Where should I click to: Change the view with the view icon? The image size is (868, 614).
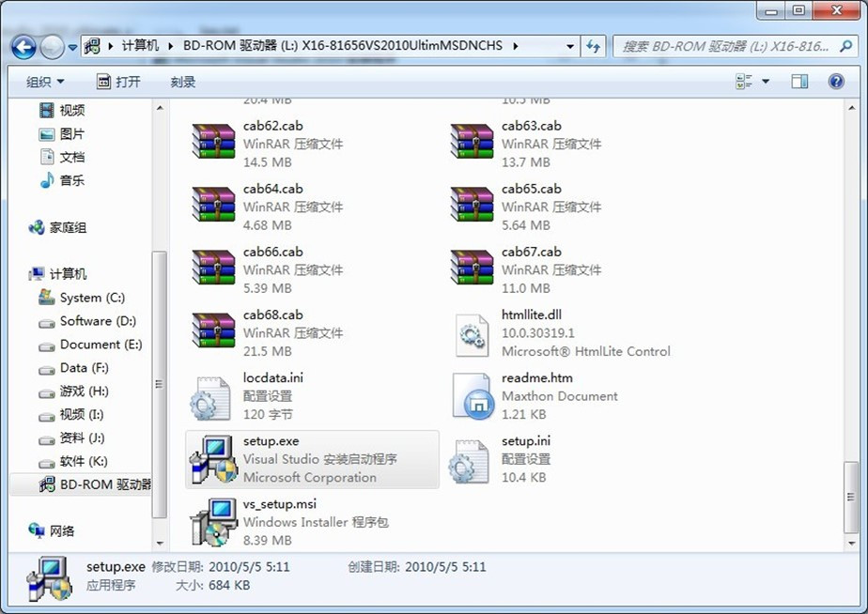click(743, 82)
